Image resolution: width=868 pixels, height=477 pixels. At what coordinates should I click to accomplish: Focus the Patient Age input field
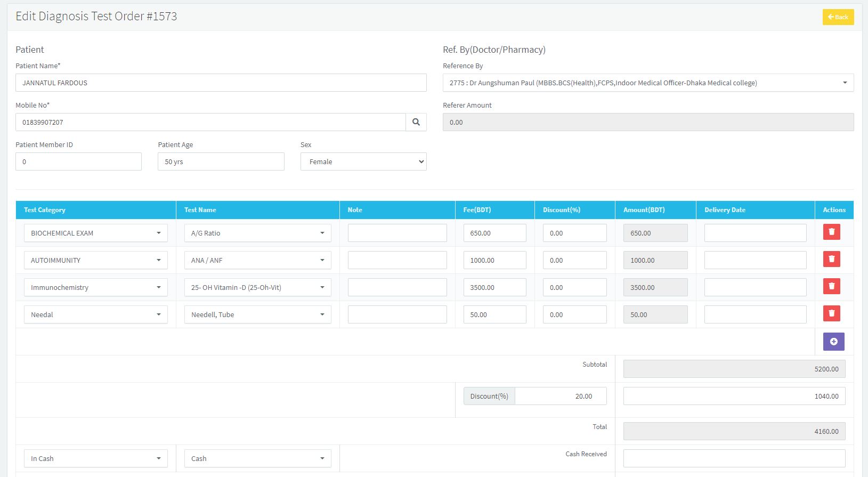pyautogui.click(x=221, y=161)
